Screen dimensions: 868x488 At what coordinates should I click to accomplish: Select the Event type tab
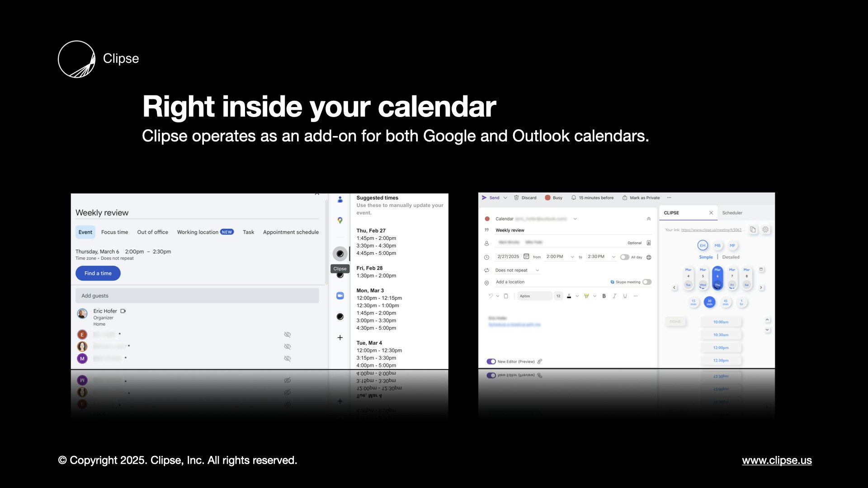coord(85,232)
